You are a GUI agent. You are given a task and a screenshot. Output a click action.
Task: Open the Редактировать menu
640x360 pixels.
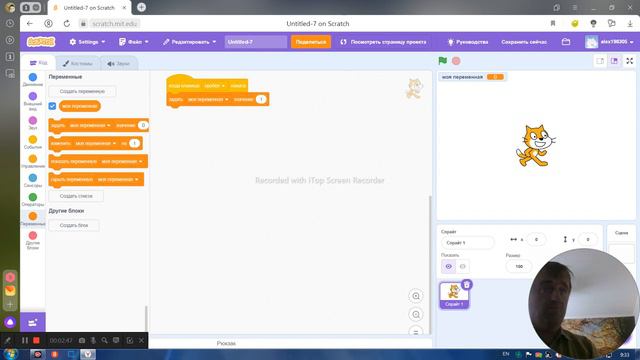[189, 42]
